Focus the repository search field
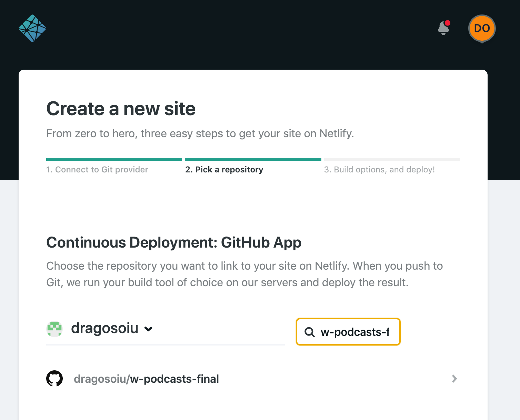Screen dimensions: 520x420 pyautogui.click(x=348, y=332)
